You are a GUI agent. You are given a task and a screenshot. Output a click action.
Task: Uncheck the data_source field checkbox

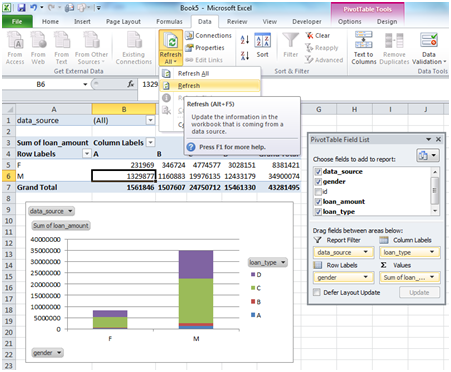click(318, 172)
